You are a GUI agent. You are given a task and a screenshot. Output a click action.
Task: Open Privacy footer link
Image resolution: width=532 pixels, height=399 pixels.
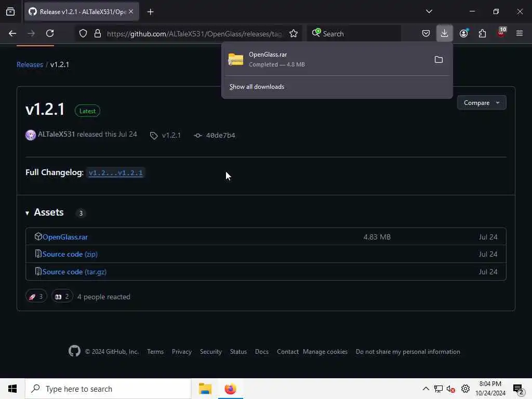(181, 352)
